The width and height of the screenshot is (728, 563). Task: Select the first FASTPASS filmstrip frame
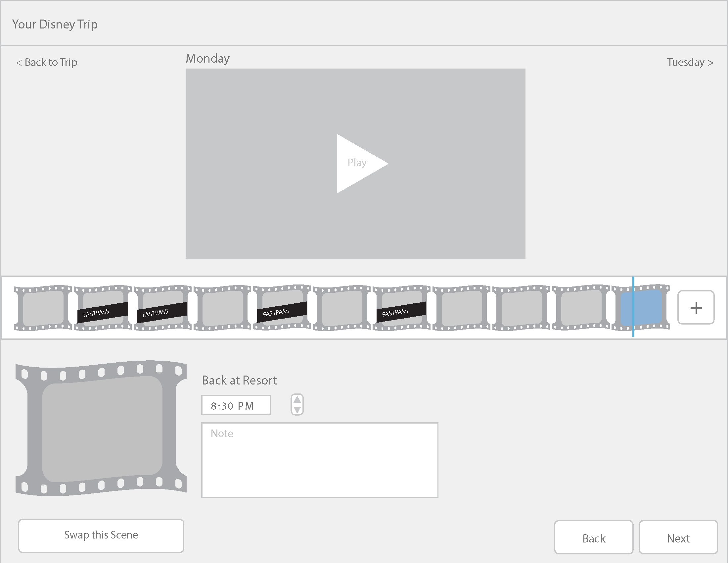pos(103,308)
